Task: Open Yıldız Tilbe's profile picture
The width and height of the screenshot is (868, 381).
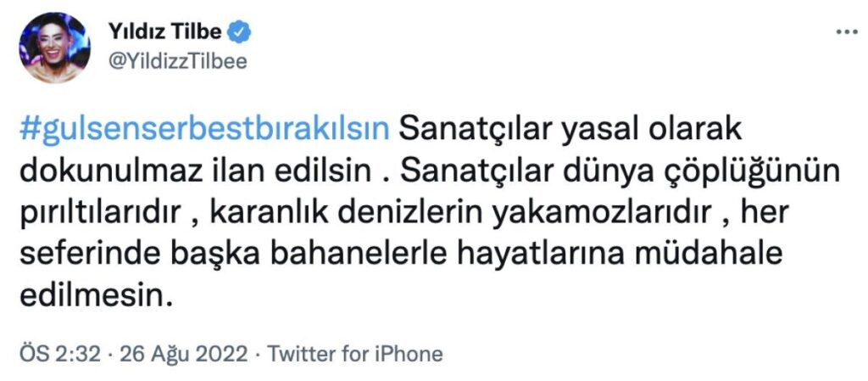Action: (x=54, y=48)
